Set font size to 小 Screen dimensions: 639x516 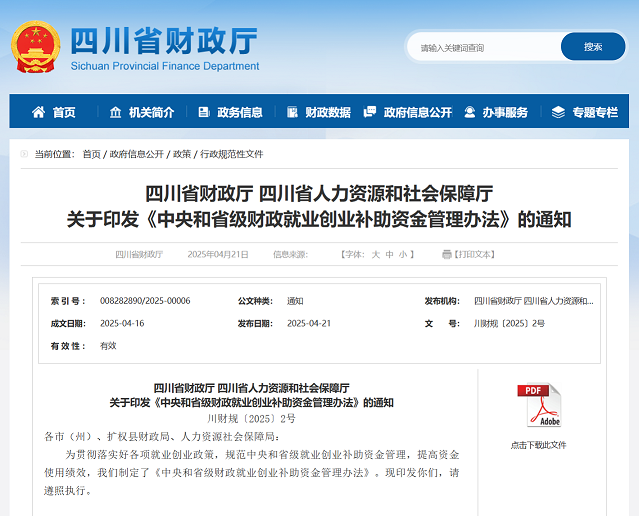tap(402, 255)
